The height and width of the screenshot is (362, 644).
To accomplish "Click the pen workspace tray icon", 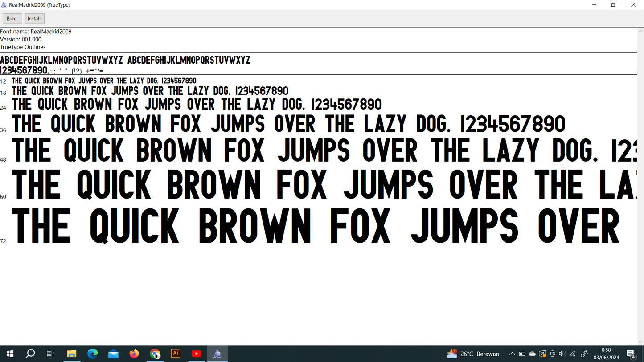I will click(585, 354).
